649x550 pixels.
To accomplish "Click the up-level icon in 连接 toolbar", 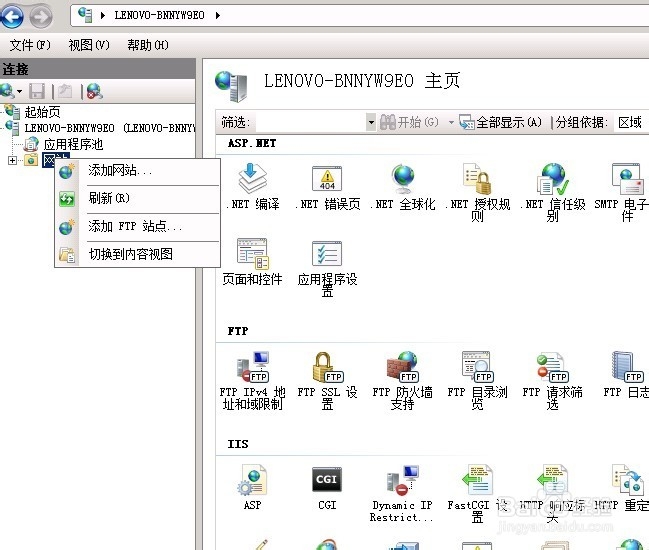I will (65, 91).
